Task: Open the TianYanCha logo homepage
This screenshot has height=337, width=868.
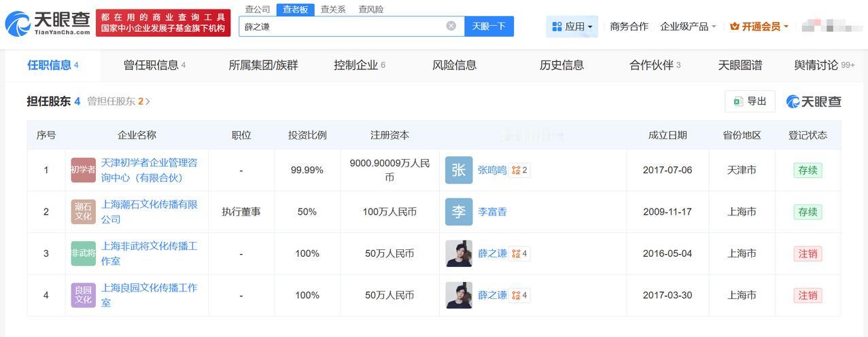Action: (x=48, y=23)
